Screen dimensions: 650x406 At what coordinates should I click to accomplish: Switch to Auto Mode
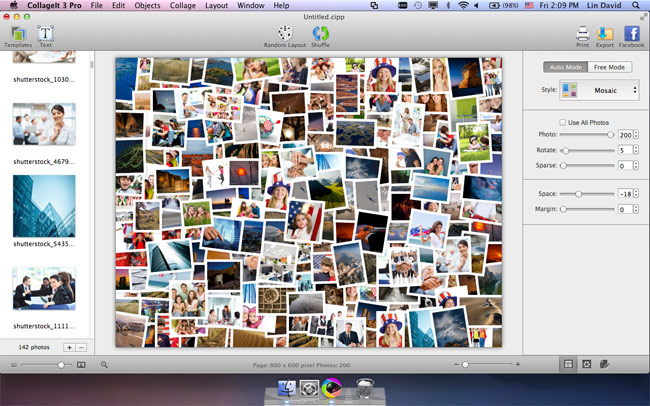click(565, 67)
